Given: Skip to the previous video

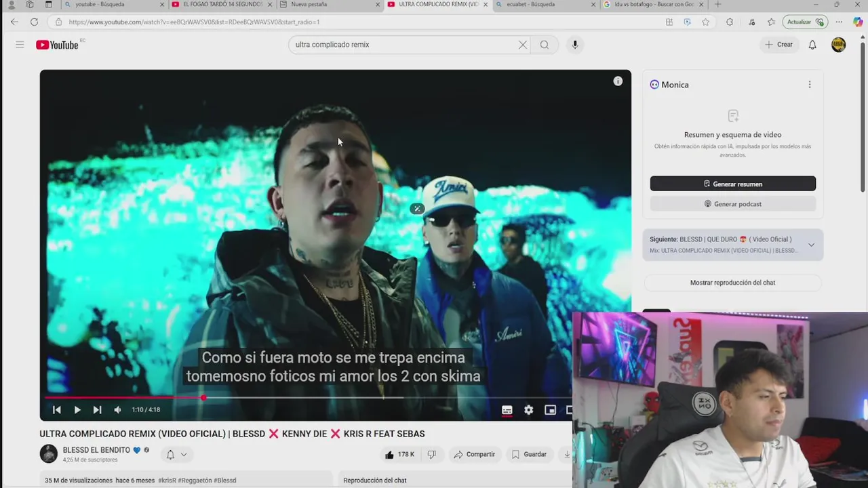Looking at the screenshot, I should point(57,410).
